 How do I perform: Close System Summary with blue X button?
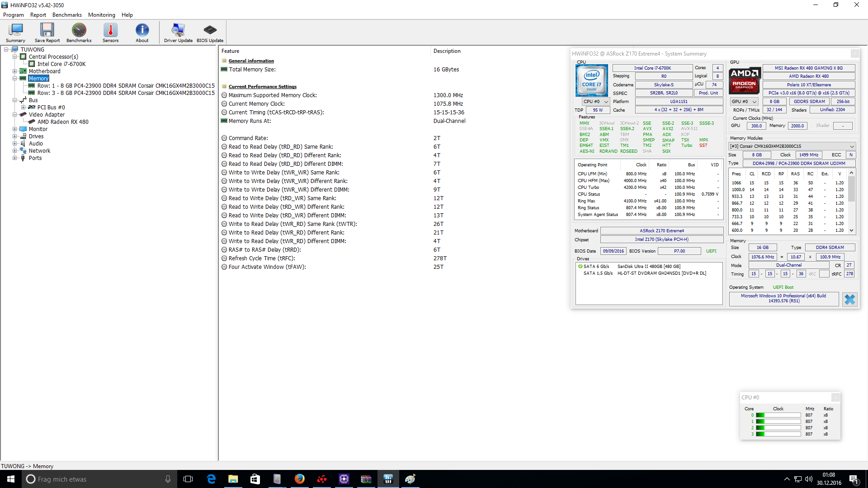849,299
